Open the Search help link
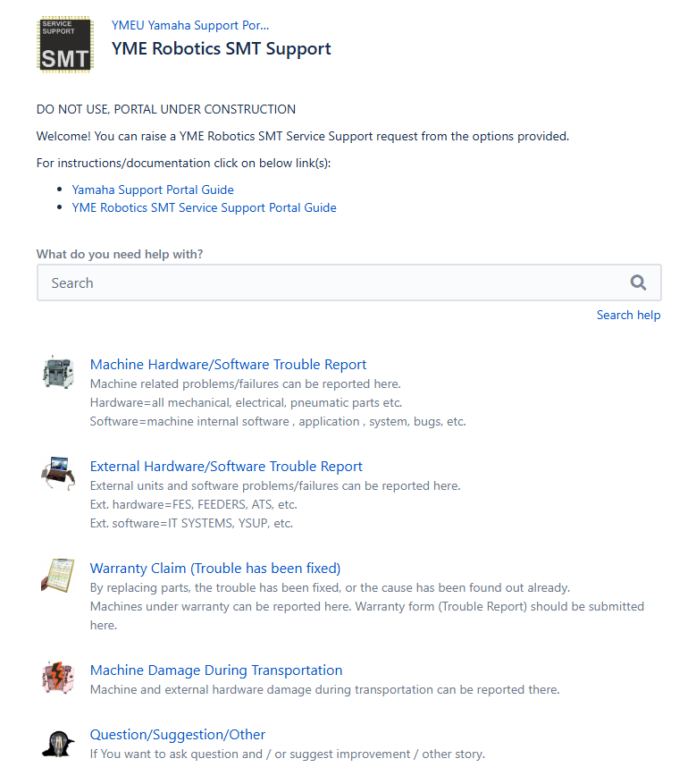 (x=629, y=315)
